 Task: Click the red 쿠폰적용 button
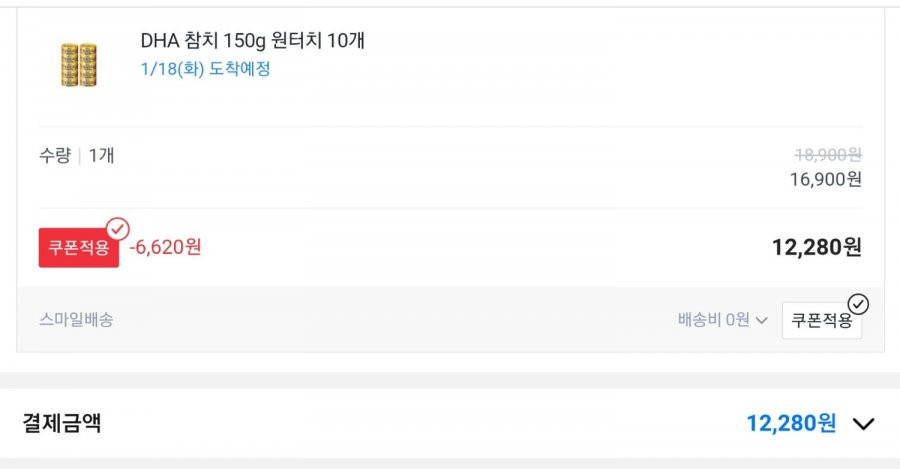coord(79,248)
